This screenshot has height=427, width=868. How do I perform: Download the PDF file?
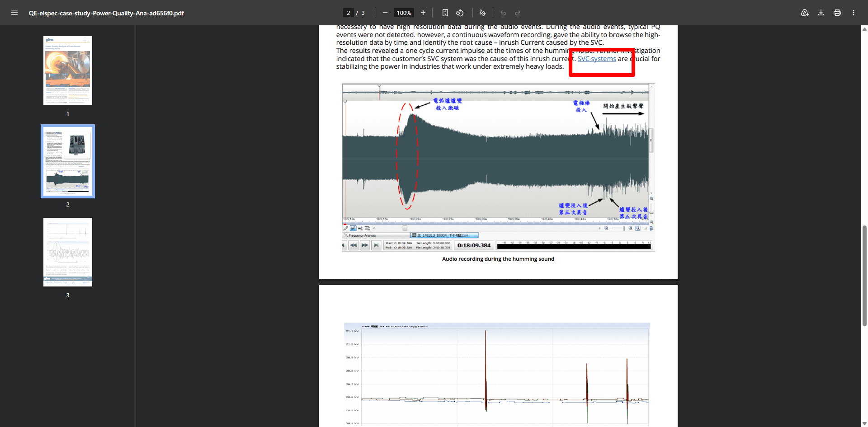tap(821, 13)
